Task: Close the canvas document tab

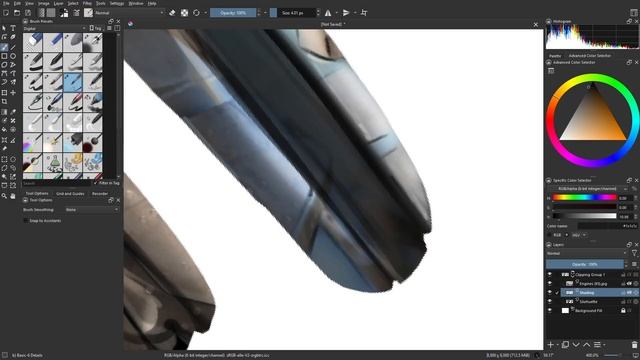Action: click(x=536, y=24)
